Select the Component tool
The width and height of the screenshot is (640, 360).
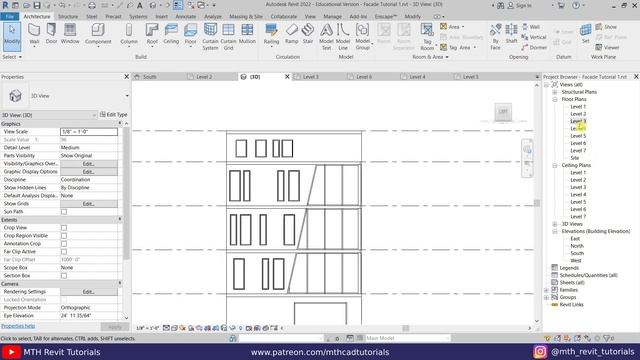[98, 35]
